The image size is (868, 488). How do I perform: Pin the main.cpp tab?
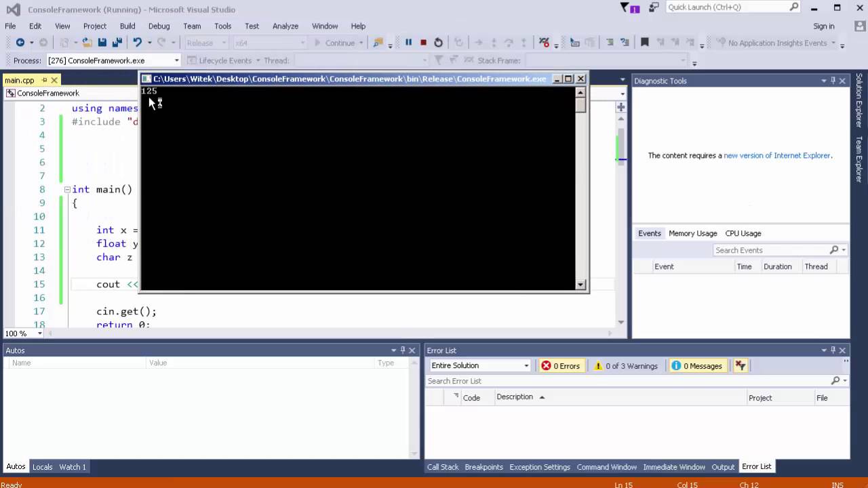coord(44,80)
